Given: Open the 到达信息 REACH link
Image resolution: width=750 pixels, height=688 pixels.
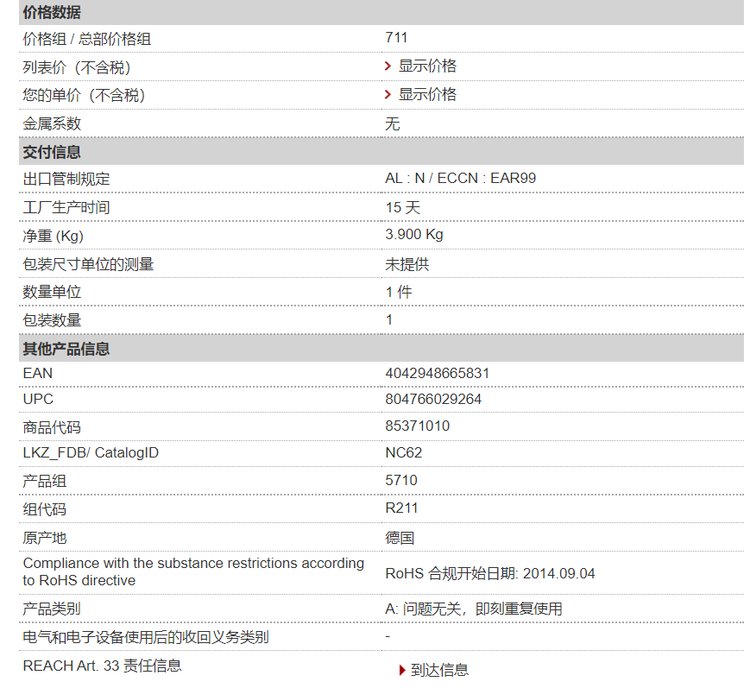Looking at the screenshot, I should click(x=439, y=670).
